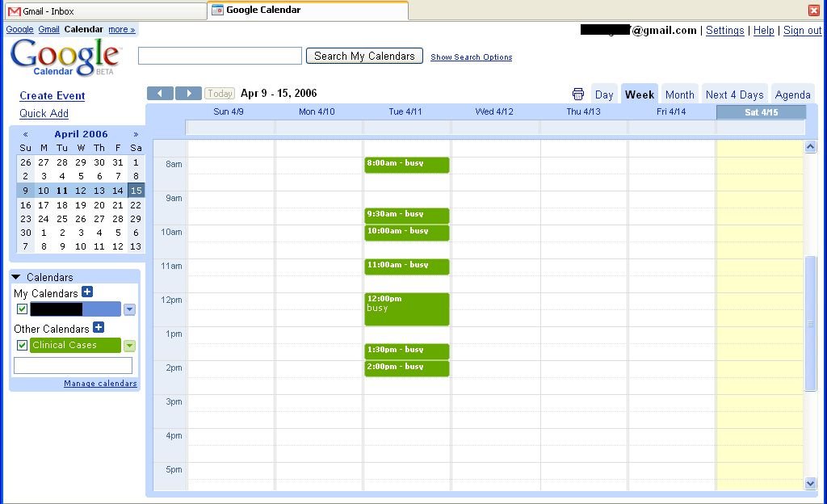Close the browser tab with red X
The image size is (827, 504).
(x=814, y=10)
